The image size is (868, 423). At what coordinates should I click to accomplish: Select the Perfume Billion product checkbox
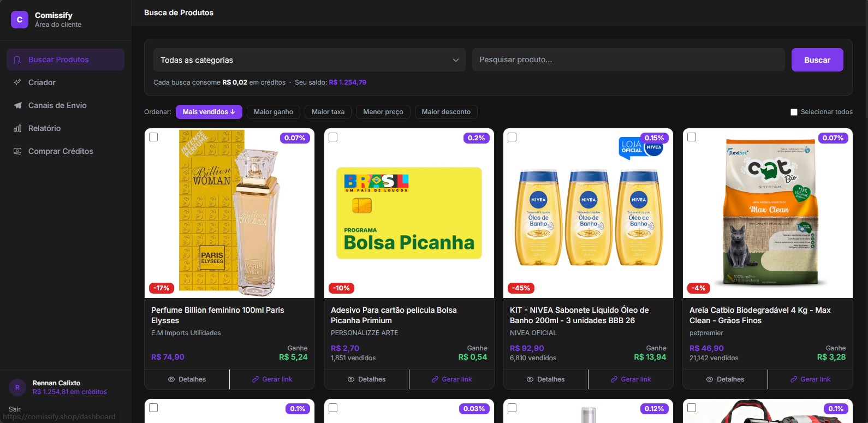click(x=153, y=137)
